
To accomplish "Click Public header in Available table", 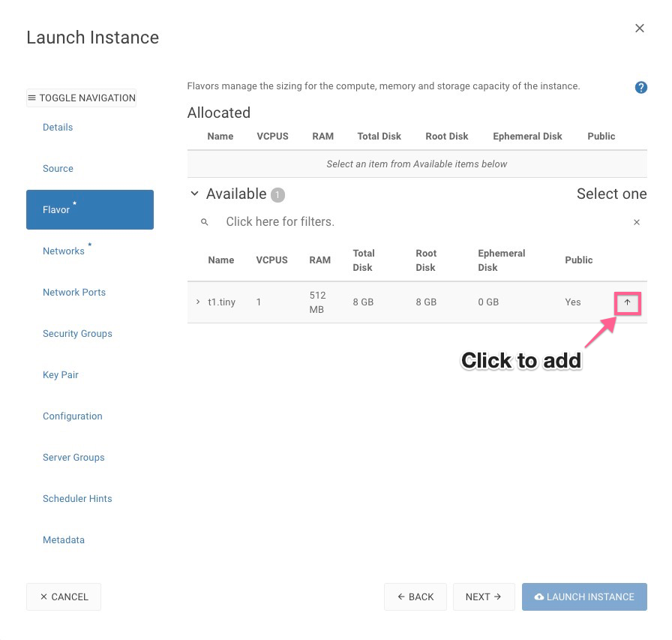I will [579, 260].
